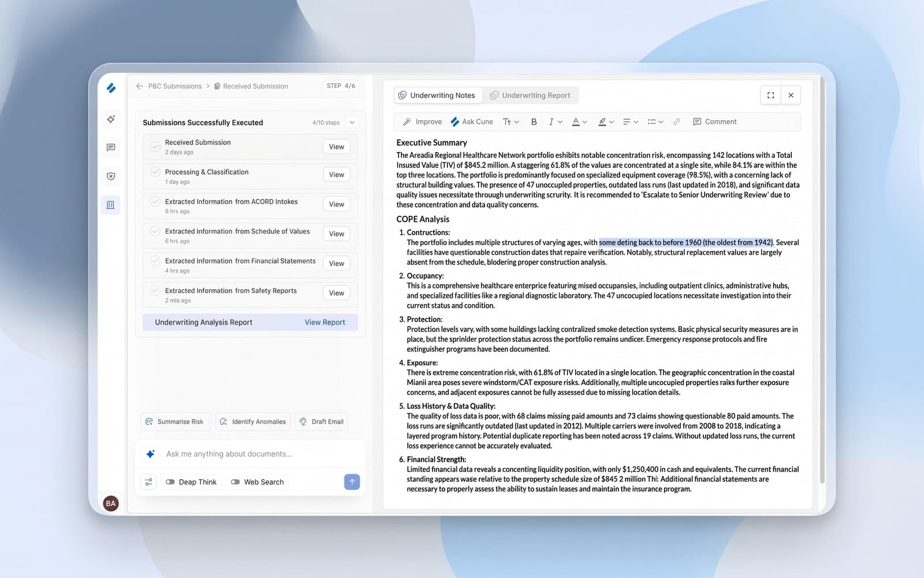
Task: Open the text color dropdown arrow
Action: (x=584, y=122)
